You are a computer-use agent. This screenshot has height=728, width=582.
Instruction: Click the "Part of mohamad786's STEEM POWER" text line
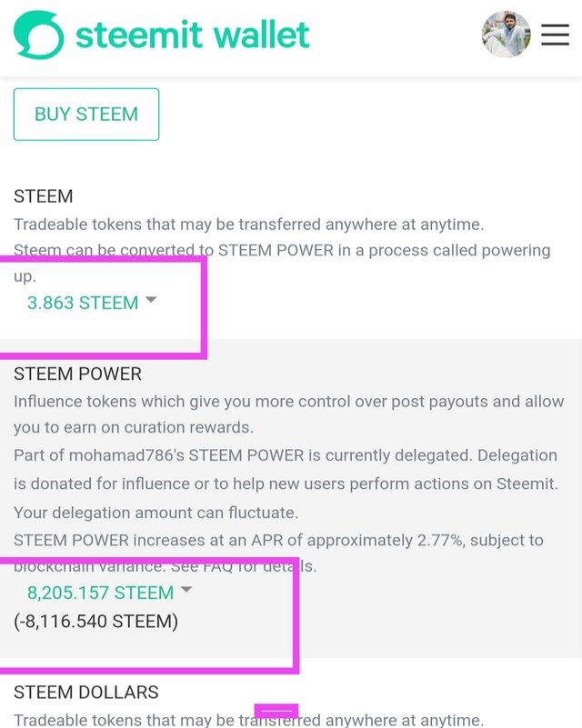coord(286,455)
